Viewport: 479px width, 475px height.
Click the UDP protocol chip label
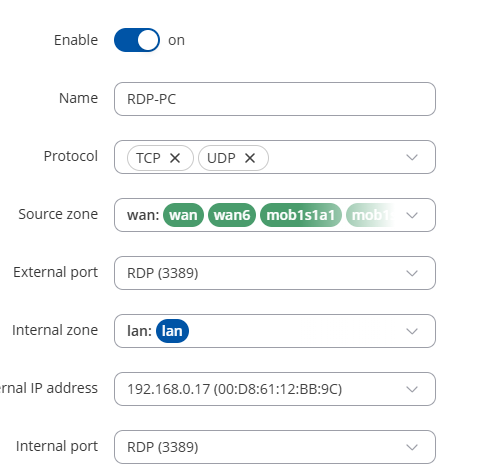(221, 158)
